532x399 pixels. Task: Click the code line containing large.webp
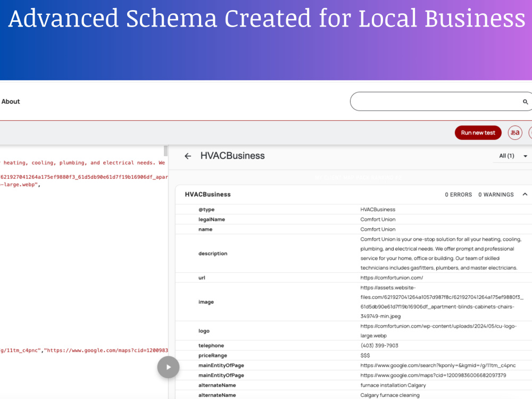(20, 185)
